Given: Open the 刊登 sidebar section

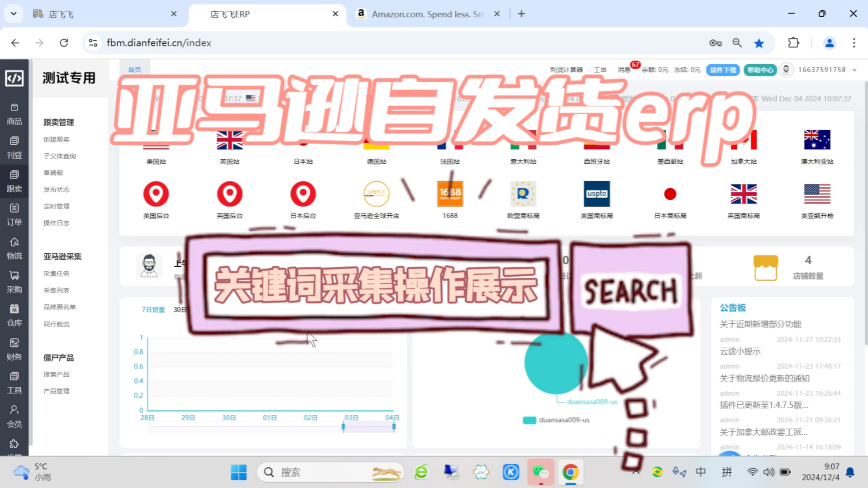Looking at the screenshot, I should (14, 148).
